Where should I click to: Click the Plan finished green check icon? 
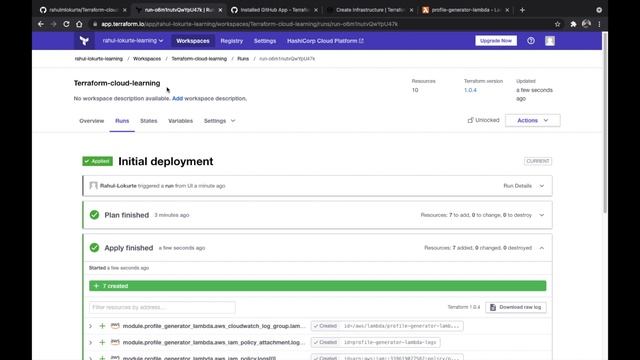point(94,215)
